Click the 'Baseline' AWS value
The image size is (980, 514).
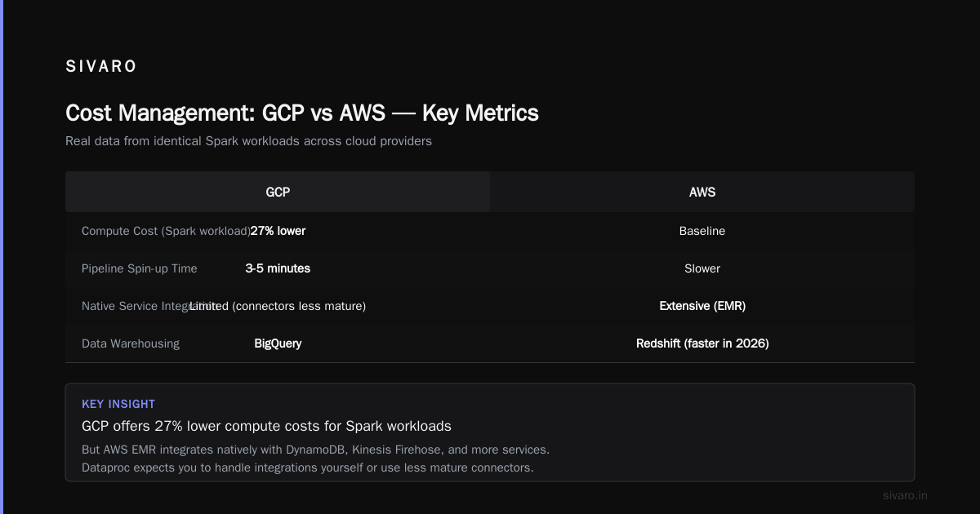702,231
